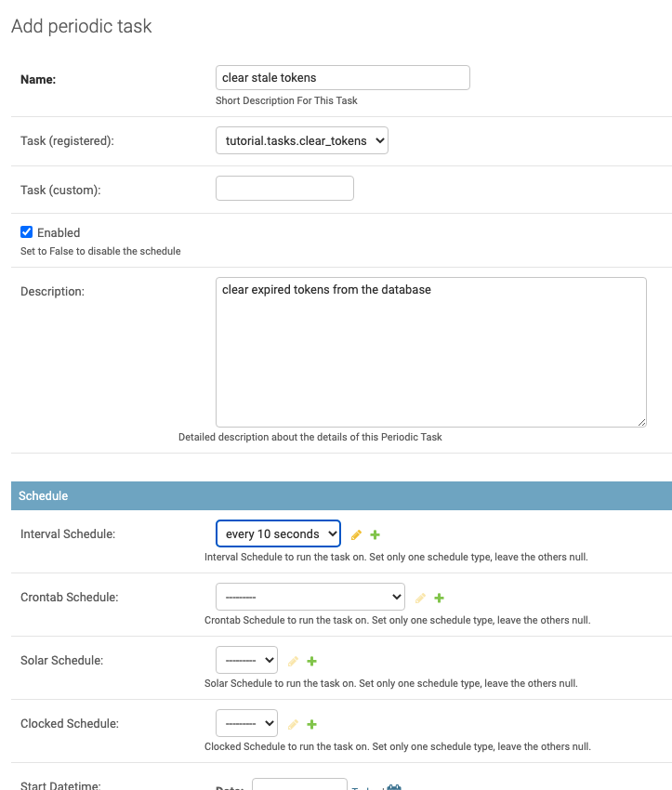Open the Interval Schedule dropdown
This screenshot has width=672, height=790.
pyautogui.click(x=278, y=533)
